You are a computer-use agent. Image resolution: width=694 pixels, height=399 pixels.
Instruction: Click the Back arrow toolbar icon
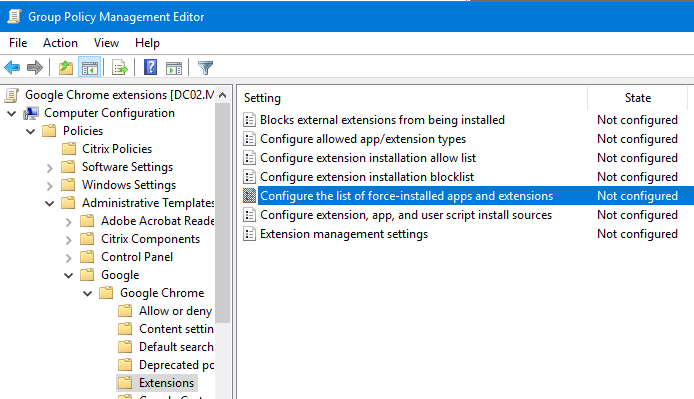pyautogui.click(x=12, y=68)
